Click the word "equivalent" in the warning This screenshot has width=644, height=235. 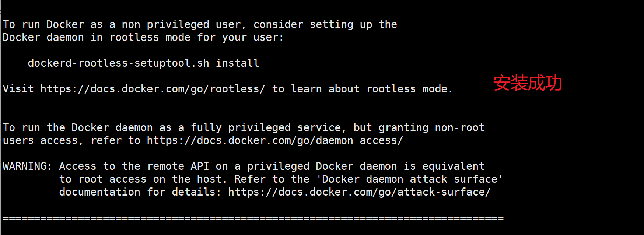coord(453,166)
